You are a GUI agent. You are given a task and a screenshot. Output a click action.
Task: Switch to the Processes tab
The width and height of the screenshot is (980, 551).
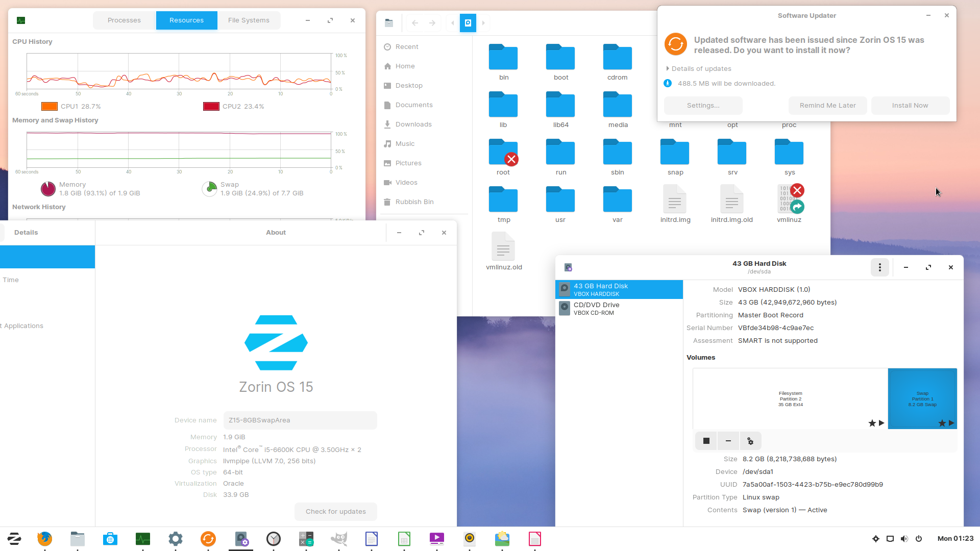click(124, 20)
